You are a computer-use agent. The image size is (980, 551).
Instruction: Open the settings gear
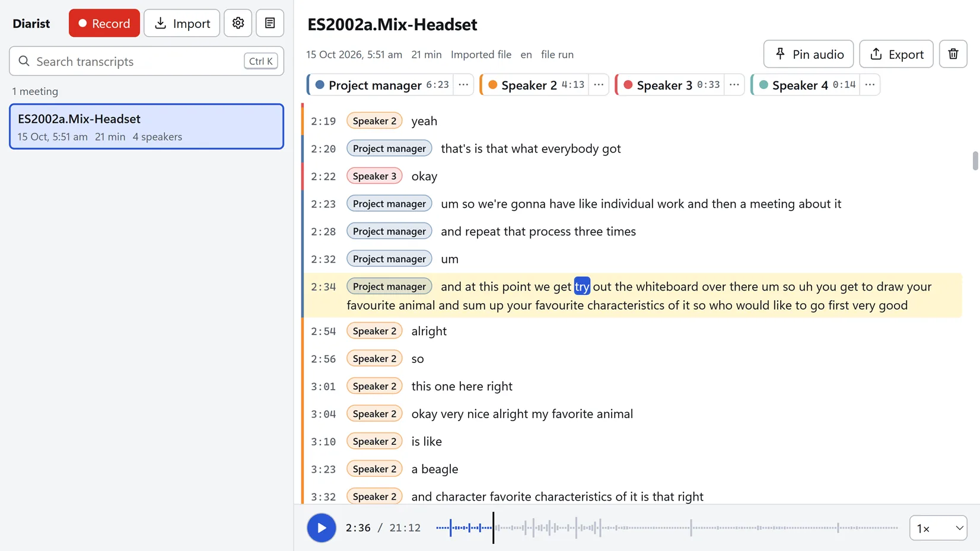point(238,23)
